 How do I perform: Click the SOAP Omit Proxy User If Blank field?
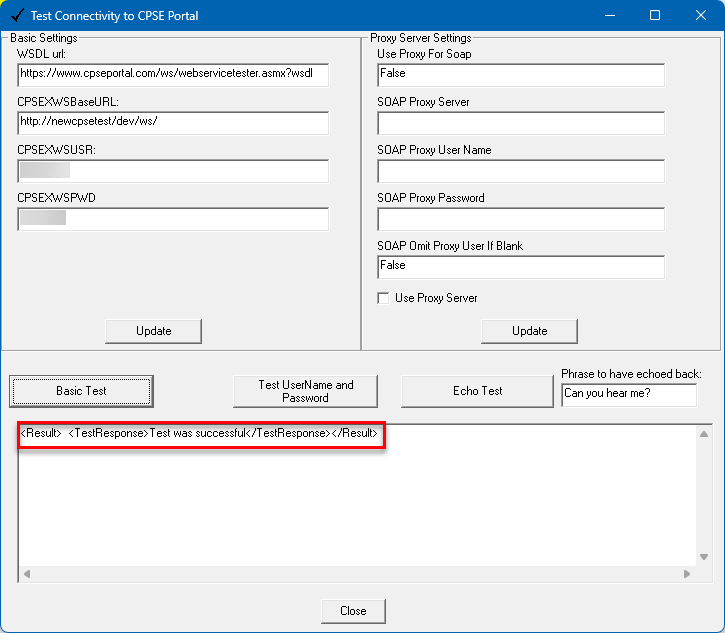click(x=521, y=267)
